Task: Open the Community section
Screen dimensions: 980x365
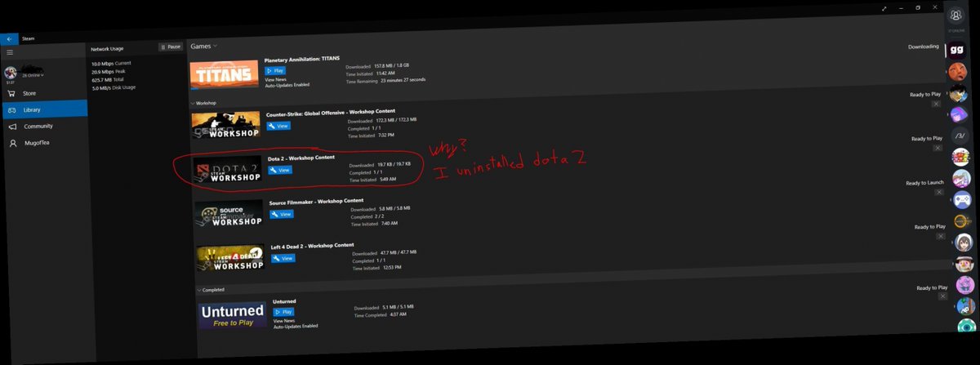Action: [38, 127]
